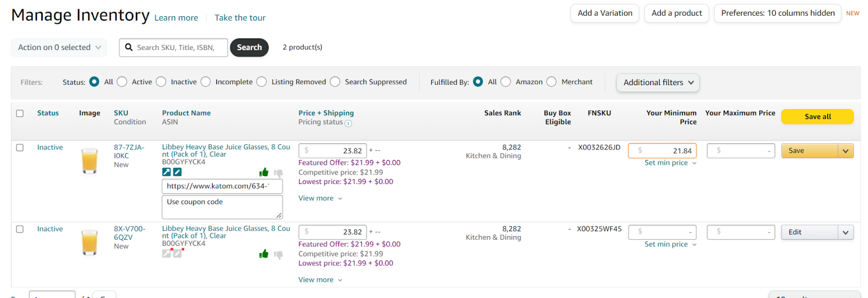Screen dimensions: 868x298
Task: Expand 'View more' pricing in the 8X-V700-6QZV row
Action: click(x=320, y=280)
